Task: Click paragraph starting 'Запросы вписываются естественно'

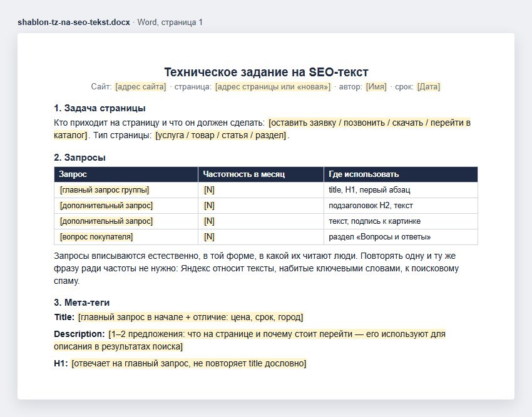Action: (x=256, y=268)
